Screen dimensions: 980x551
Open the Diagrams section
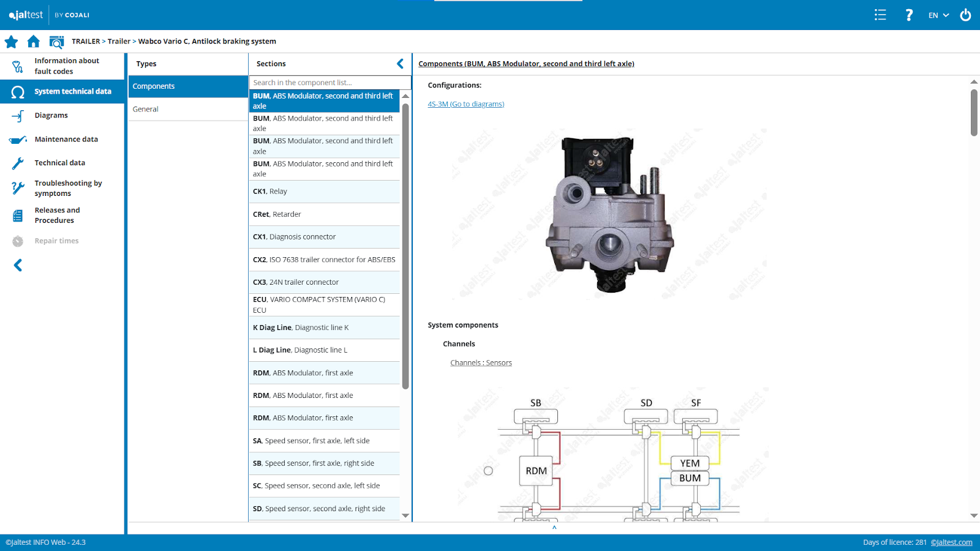[62, 115]
